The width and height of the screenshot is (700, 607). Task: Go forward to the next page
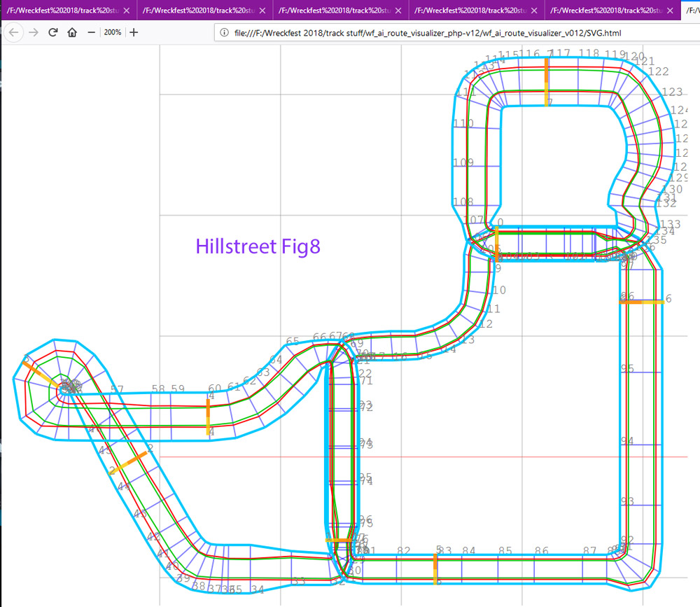[x=34, y=33]
